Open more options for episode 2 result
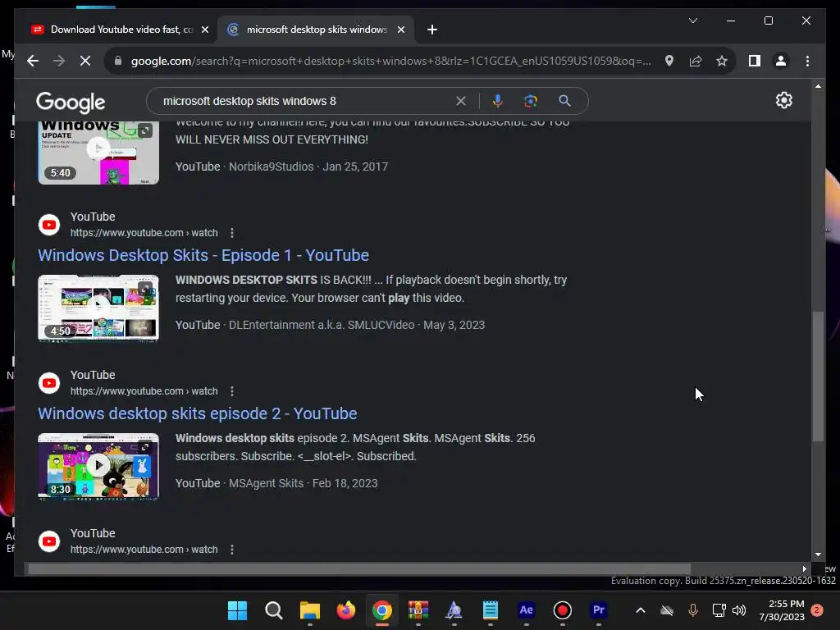Screen dimensions: 840x630 pos(232,391)
